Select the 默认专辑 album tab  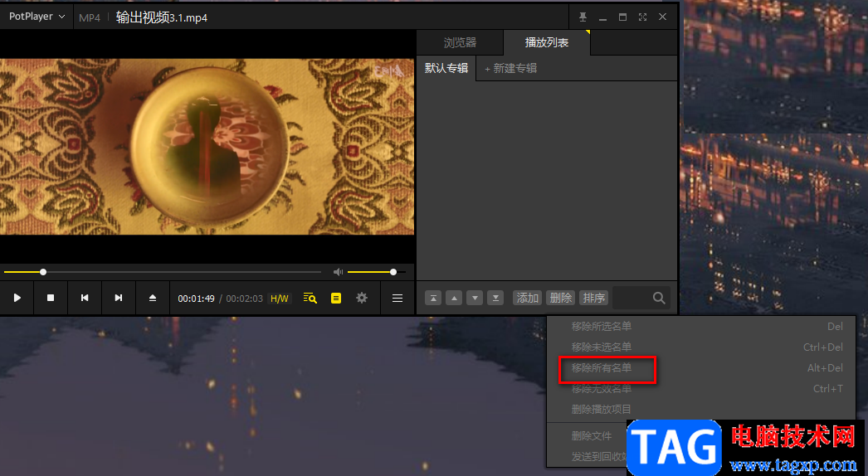pyautogui.click(x=446, y=68)
